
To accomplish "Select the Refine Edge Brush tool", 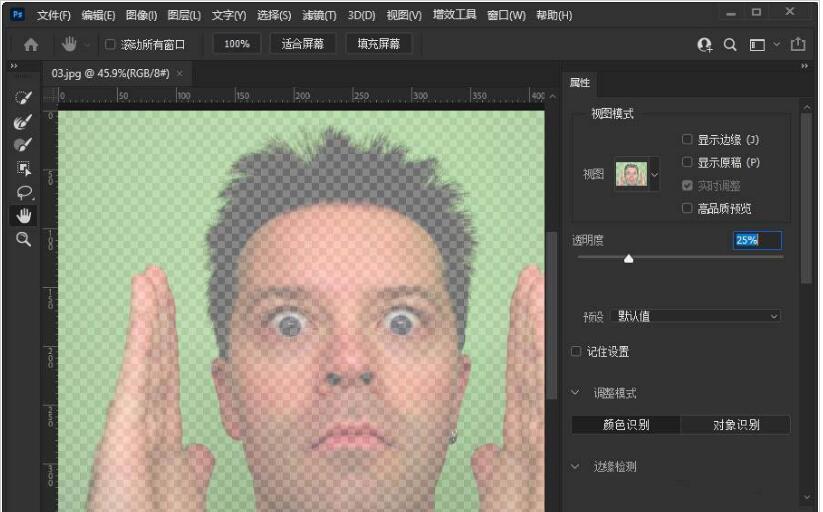I will (x=22, y=121).
